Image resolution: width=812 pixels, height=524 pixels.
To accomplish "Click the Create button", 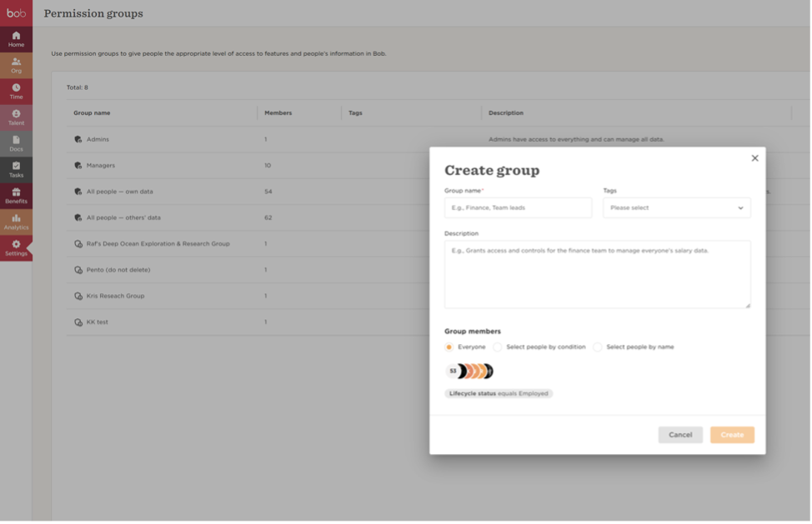I will [x=732, y=435].
